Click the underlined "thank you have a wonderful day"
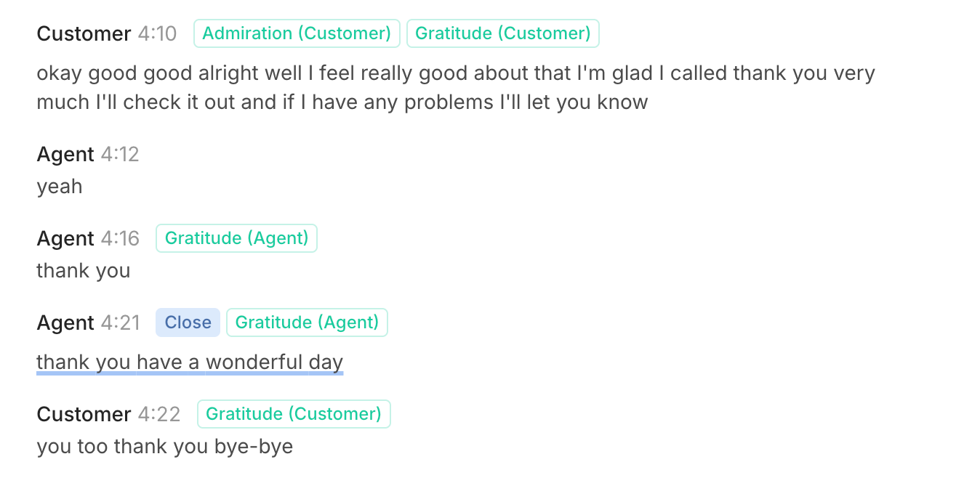This screenshot has height=491, width=980. [190, 362]
